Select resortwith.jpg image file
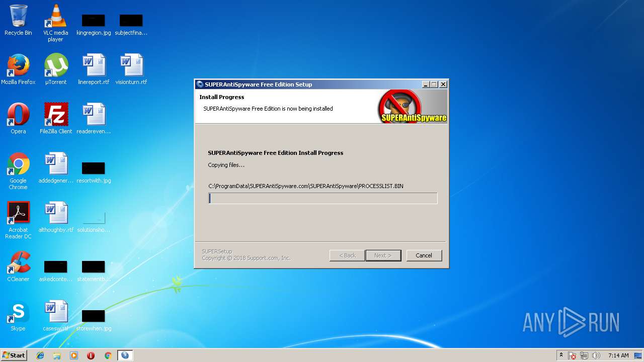 click(x=94, y=172)
